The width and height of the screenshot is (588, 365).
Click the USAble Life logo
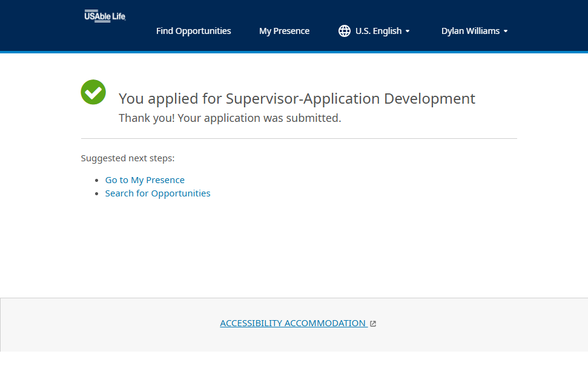click(105, 16)
